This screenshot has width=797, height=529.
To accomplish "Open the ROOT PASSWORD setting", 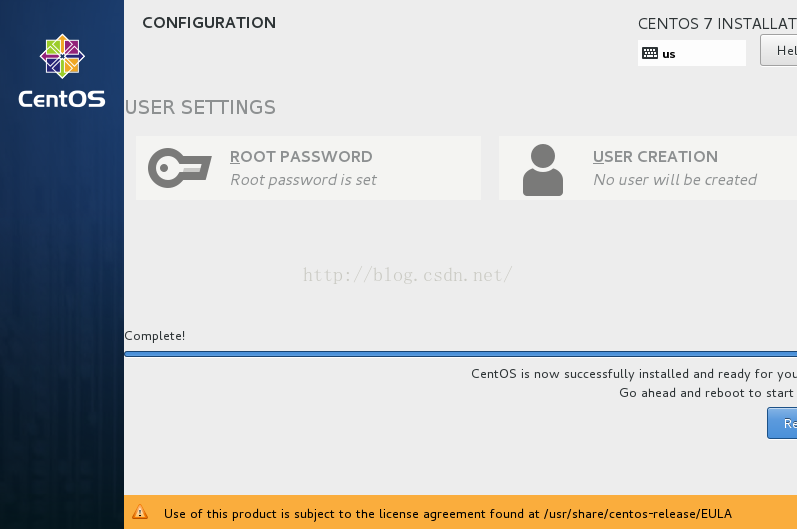I will point(309,168).
